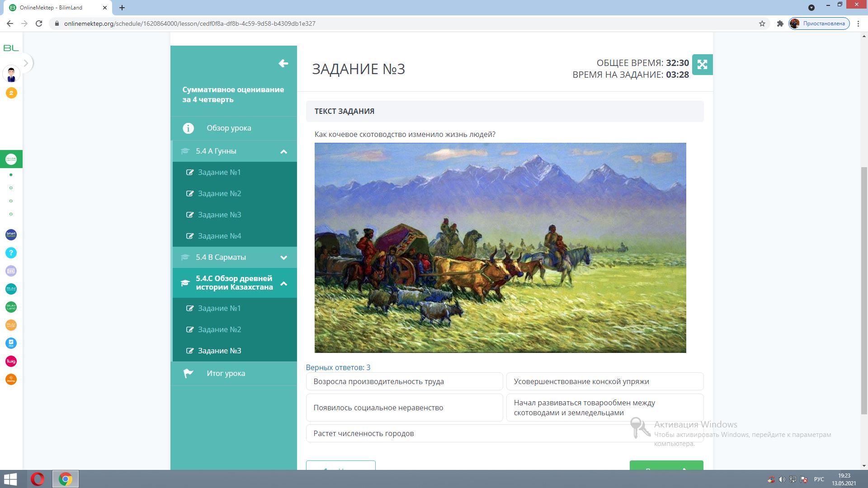This screenshot has height=488, width=868.
Task: Click the Twig app icon in sidebar
Action: tap(11, 361)
